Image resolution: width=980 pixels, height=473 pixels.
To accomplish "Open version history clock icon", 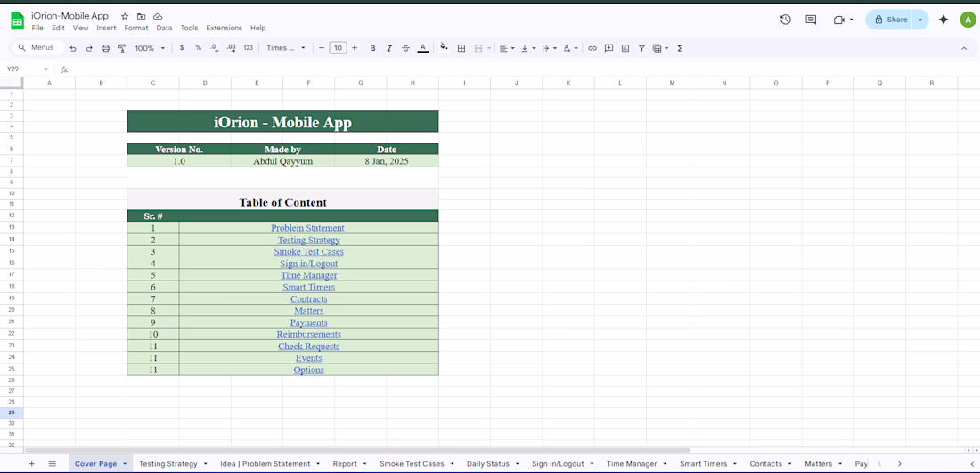I will [x=785, y=20].
